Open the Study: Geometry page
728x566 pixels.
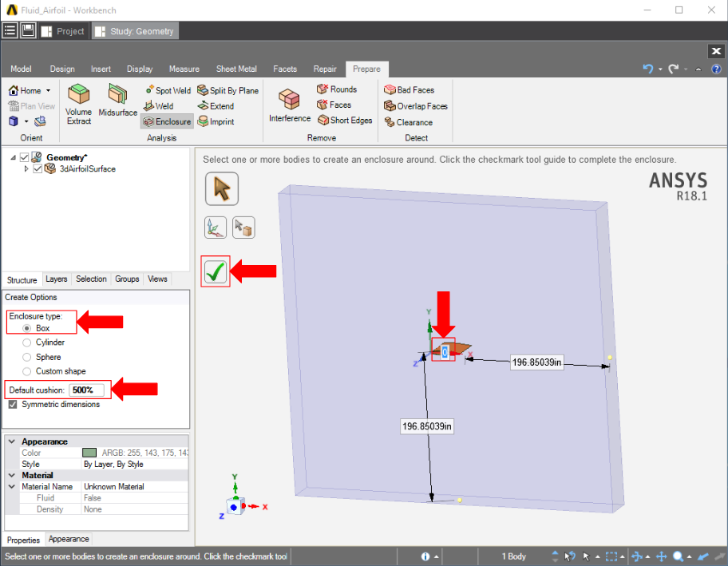[x=135, y=31]
